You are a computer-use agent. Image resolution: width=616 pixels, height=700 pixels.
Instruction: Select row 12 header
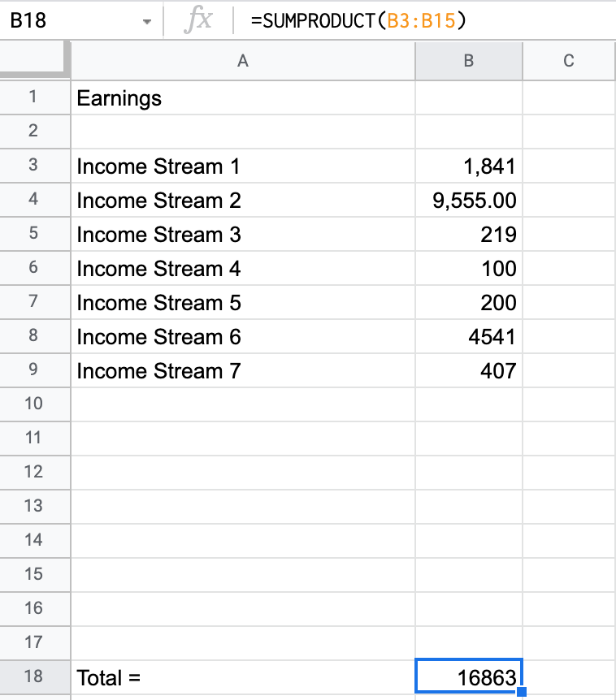pyautogui.click(x=34, y=473)
